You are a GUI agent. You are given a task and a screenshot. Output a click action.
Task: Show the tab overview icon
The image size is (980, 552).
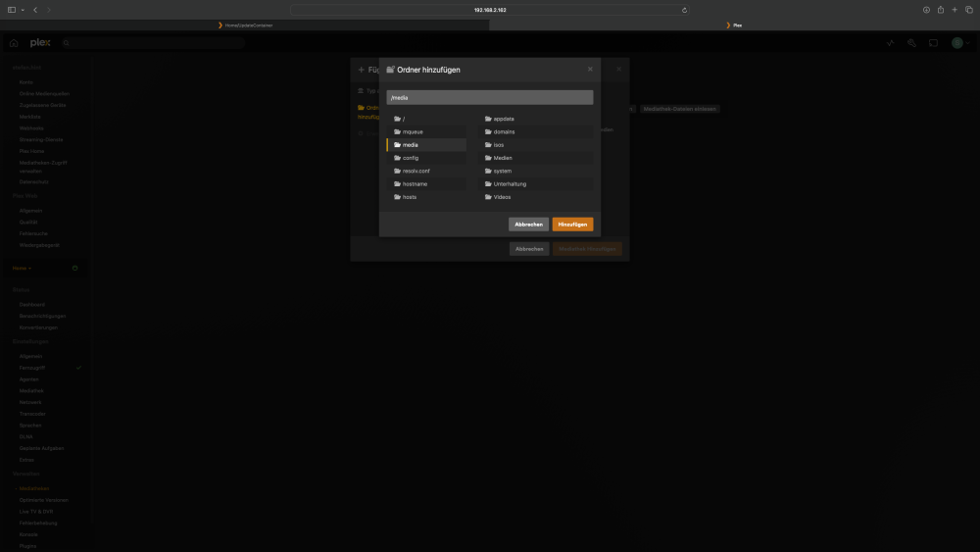click(969, 10)
